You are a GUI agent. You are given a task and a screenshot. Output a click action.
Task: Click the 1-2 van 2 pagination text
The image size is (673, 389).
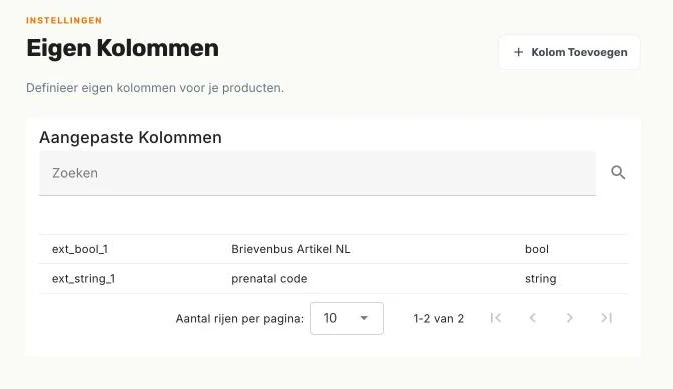click(439, 319)
